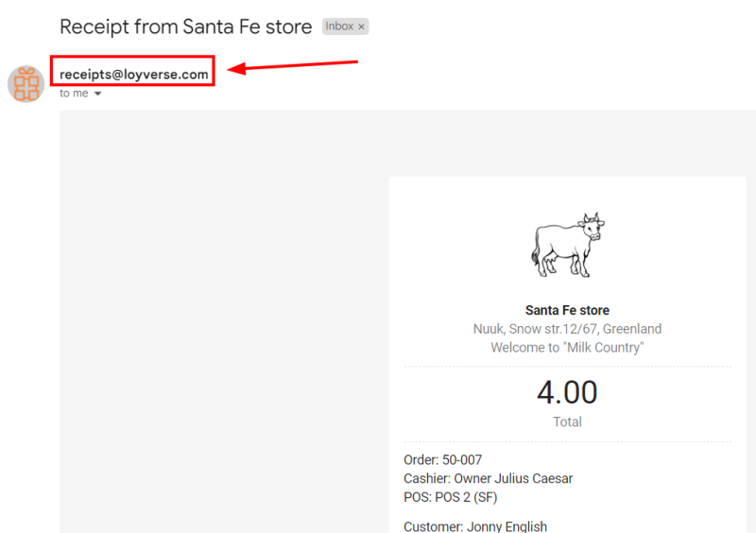
Task: Select the email subject "Receipt from Santa Fe store"
Action: (185, 26)
